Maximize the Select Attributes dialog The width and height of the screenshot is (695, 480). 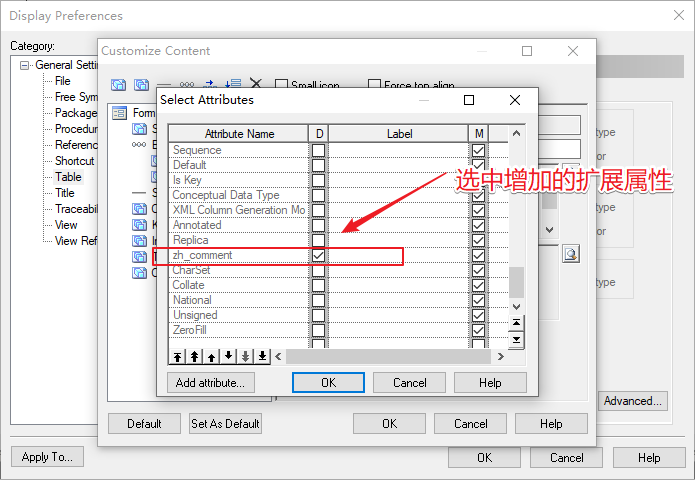pyautogui.click(x=469, y=100)
